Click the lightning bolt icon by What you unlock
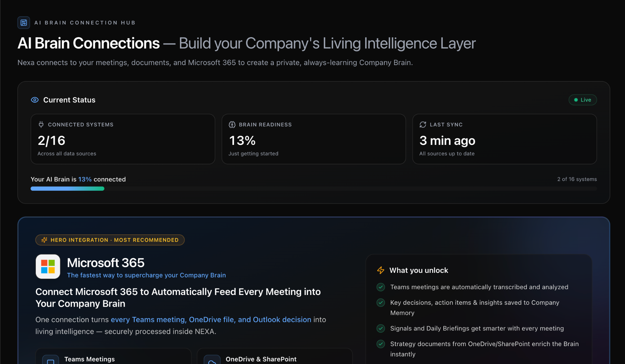Viewport: 625px width, 364px height. point(381,270)
